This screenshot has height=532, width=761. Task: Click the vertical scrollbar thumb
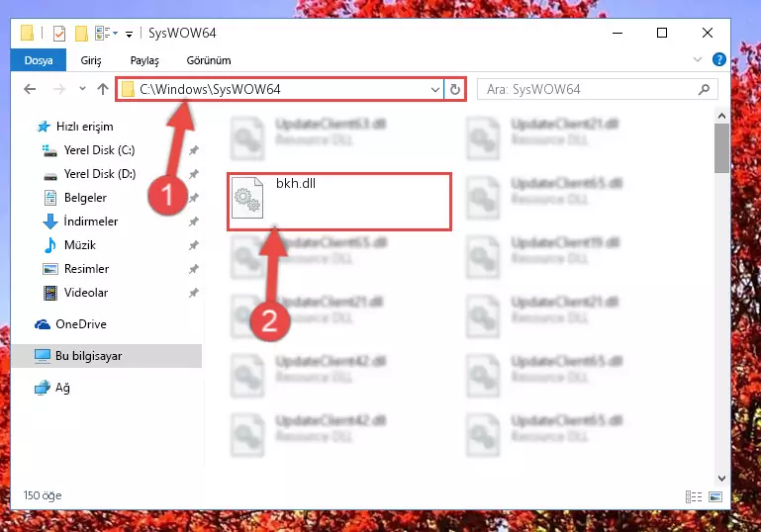tap(721, 148)
